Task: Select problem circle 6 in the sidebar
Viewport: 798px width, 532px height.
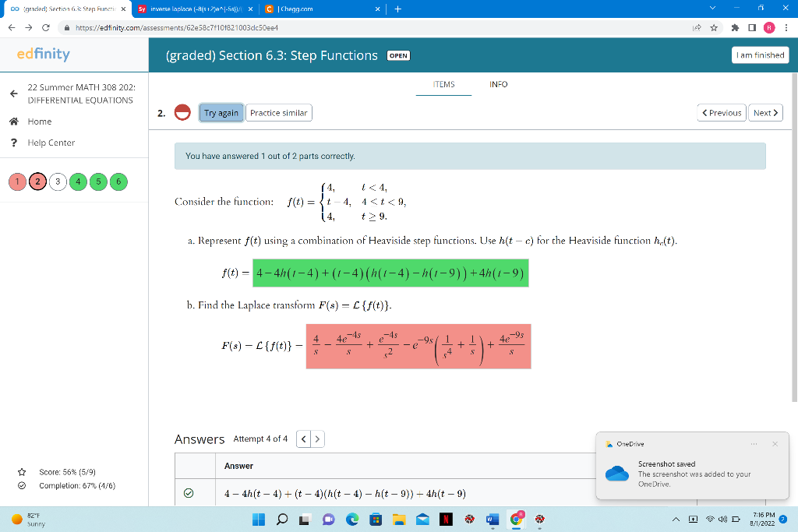Action: pyautogui.click(x=118, y=181)
